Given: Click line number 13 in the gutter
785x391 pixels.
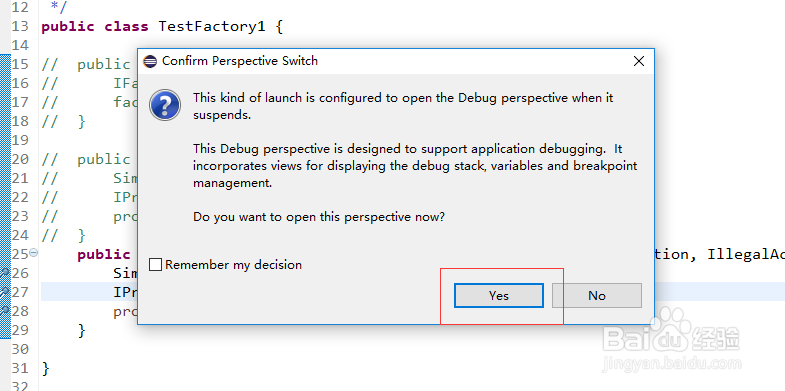Looking at the screenshot, I should pyautogui.click(x=20, y=26).
